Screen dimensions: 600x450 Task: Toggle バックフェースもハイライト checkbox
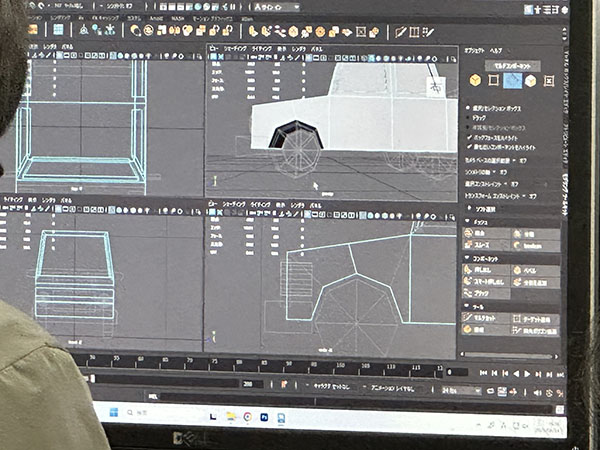[x=469, y=137]
